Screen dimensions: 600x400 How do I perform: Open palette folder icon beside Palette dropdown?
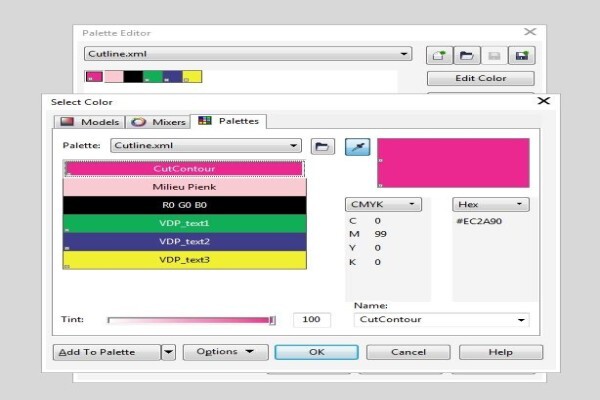pyautogui.click(x=323, y=147)
